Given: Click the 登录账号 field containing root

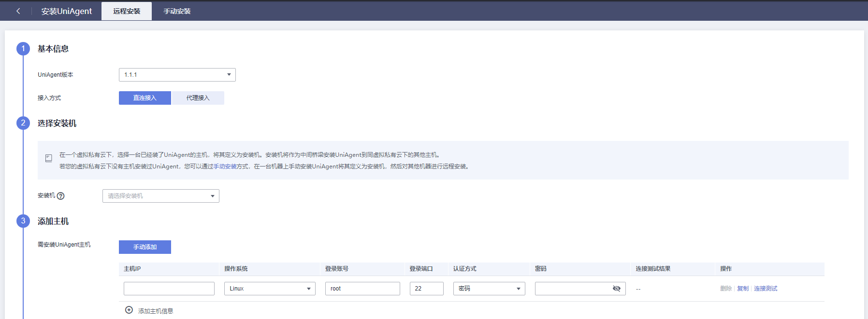Looking at the screenshot, I should pyautogui.click(x=362, y=289).
